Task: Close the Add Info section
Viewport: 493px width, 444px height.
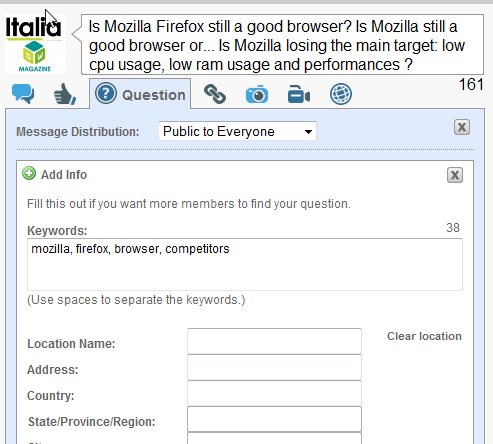Action: click(455, 175)
